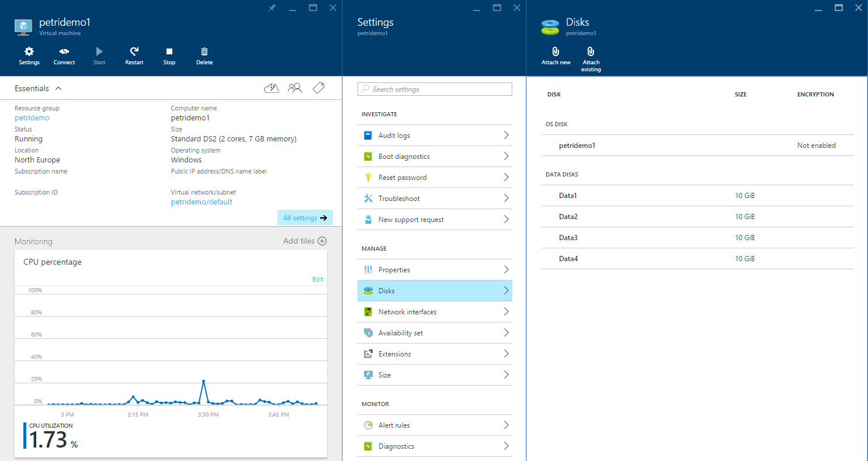The height and width of the screenshot is (461, 868).
Task: Connect to the petridemo1 virtual machine
Action: point(64,56)
